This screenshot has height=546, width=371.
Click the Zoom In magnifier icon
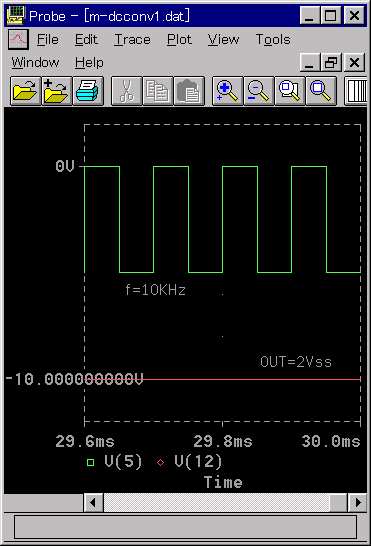pyautogui.click(x=227, y=91)
